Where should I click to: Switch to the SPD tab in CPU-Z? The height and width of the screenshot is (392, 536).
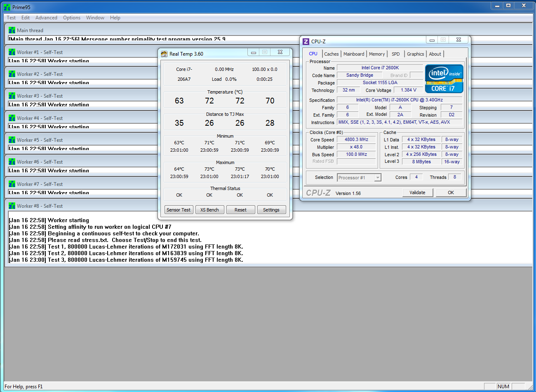396,54
